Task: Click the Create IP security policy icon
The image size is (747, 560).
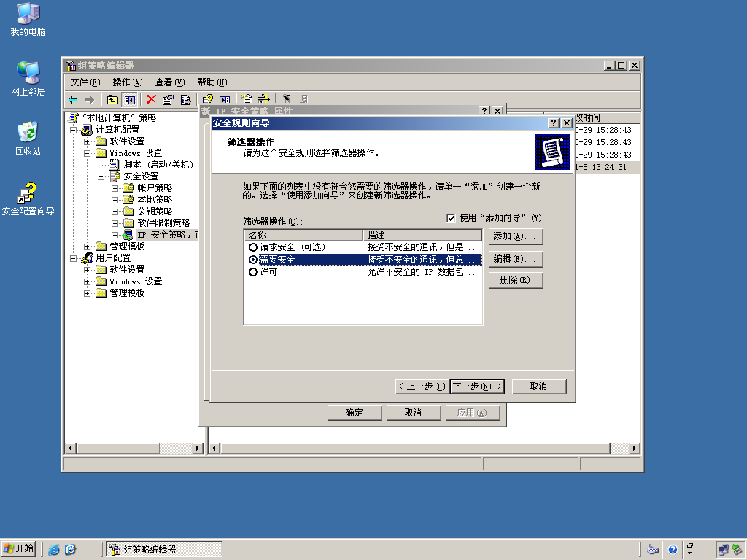Action: click(247, 99)
